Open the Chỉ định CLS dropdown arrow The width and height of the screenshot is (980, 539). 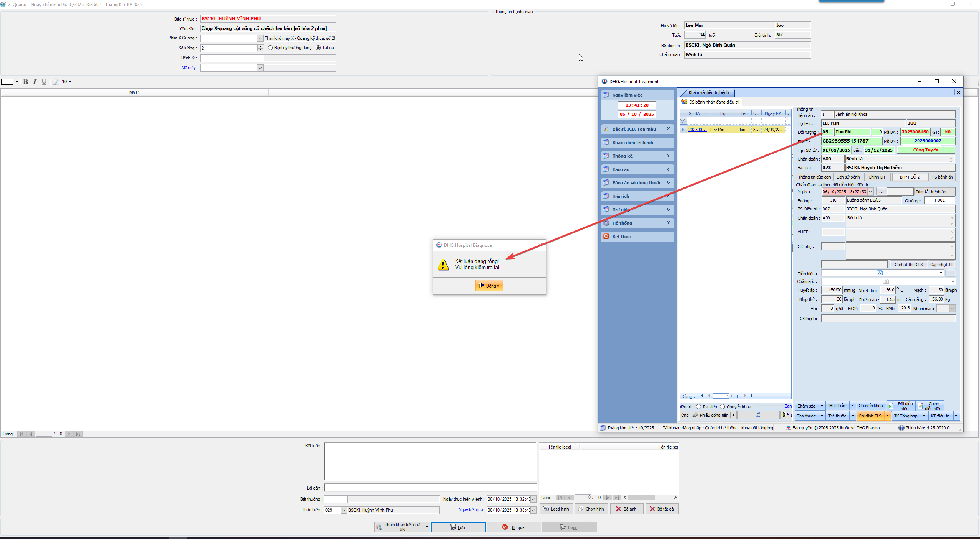point(887,416)
